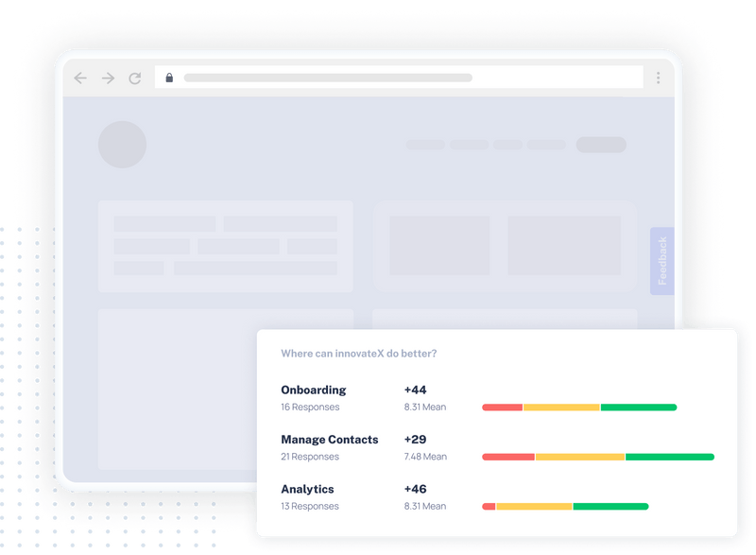Click the rounded pill button at top right
The height and width of the screenshot is (555, 756).
point(602,144)
